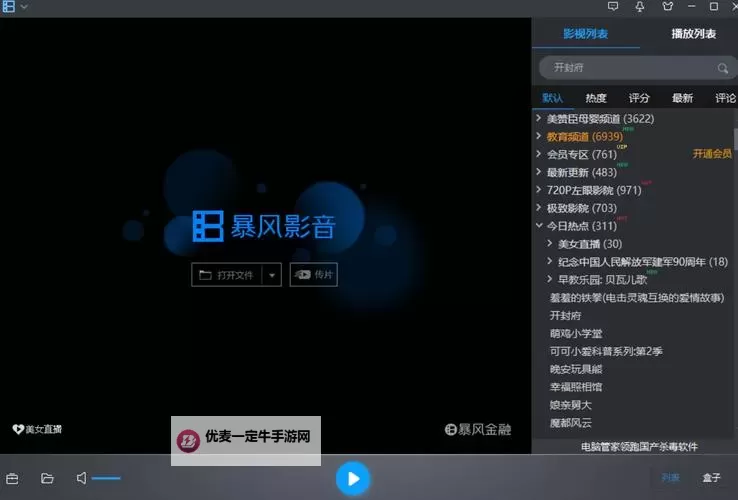Open 魔都风云 list entry
This screenshot has height=500, width=738.
tap(570, 423)
